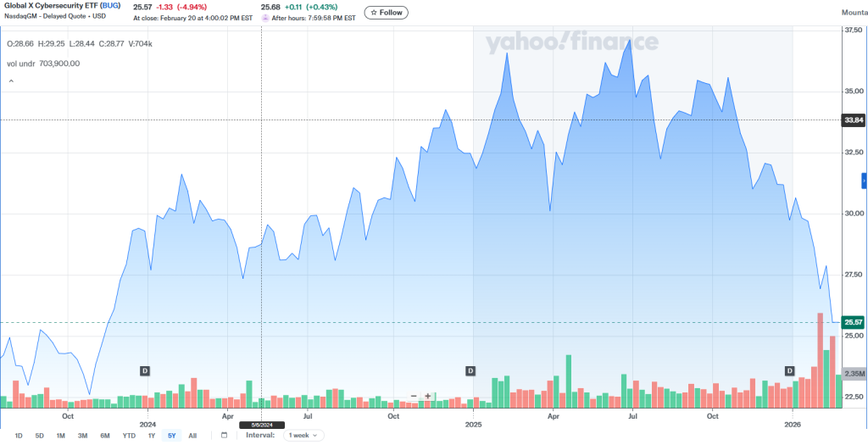Click the After hours 7:59:58 PM timestamp
The width and height of the screenshot is (868, 445).
[x=314, y=18]
